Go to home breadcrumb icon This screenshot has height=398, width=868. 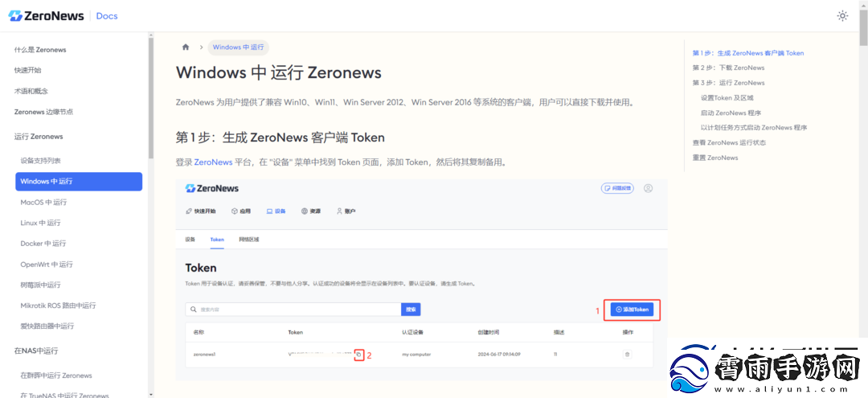(186, 47)
